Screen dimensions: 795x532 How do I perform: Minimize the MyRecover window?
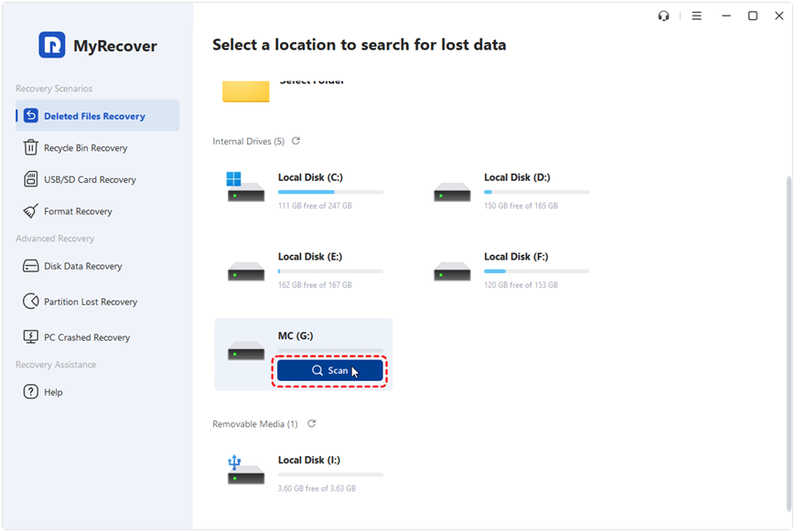point(726,16)
